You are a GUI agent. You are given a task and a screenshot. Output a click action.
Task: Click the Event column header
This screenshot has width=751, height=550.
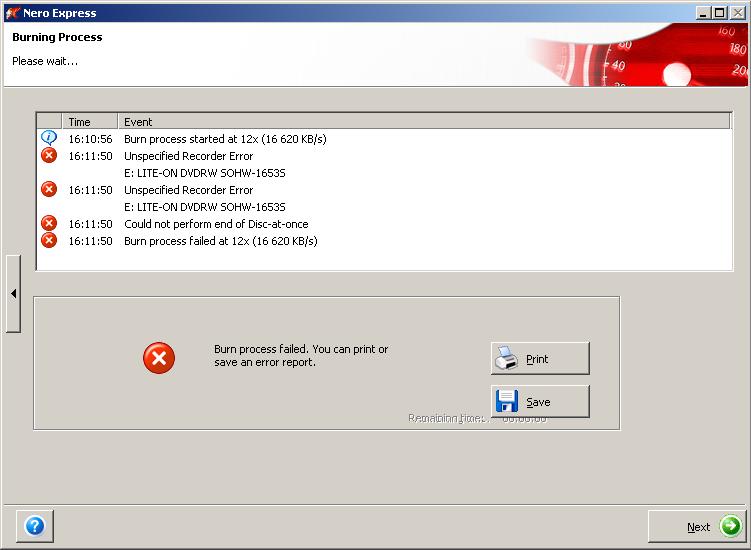424,122
